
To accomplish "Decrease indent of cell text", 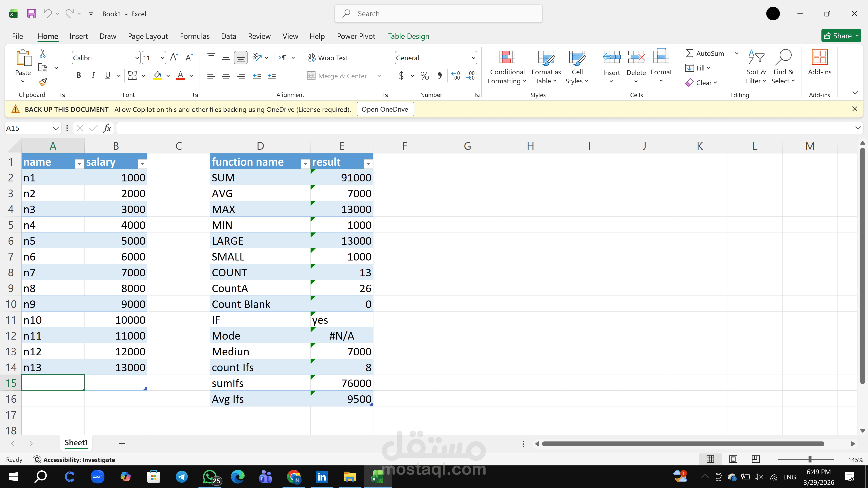I will (257, 75).
